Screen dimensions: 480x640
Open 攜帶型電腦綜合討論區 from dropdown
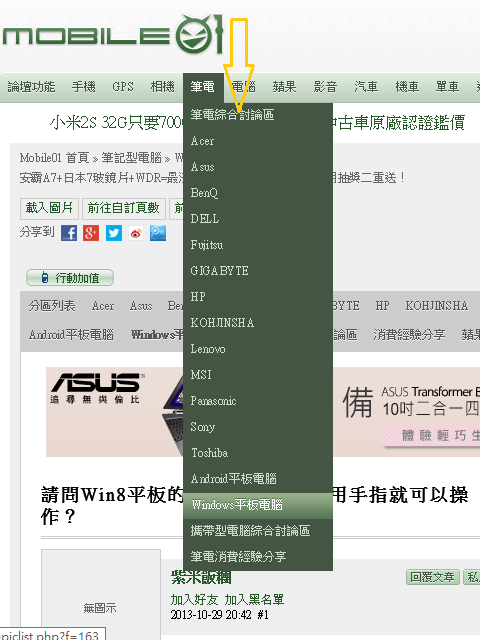[x=258, y=531]
